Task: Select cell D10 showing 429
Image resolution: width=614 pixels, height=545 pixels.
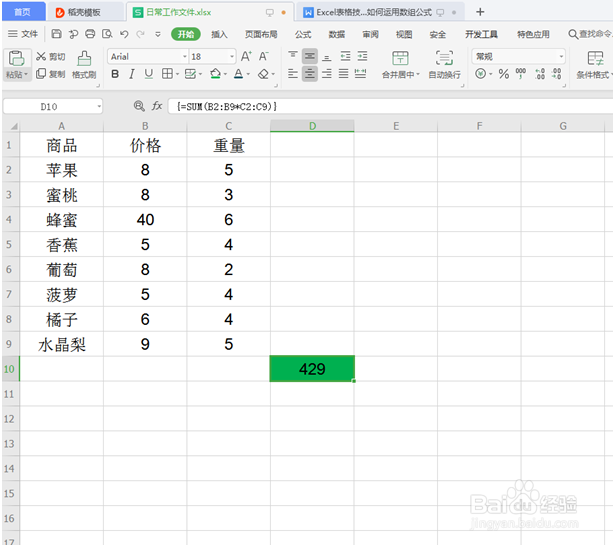Action: tap(312, 369)
